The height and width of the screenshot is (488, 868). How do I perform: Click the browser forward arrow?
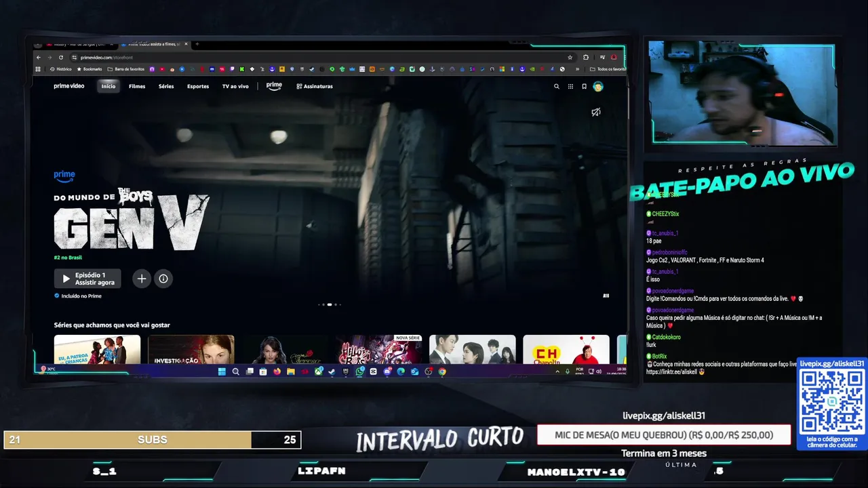coord(50,58)
